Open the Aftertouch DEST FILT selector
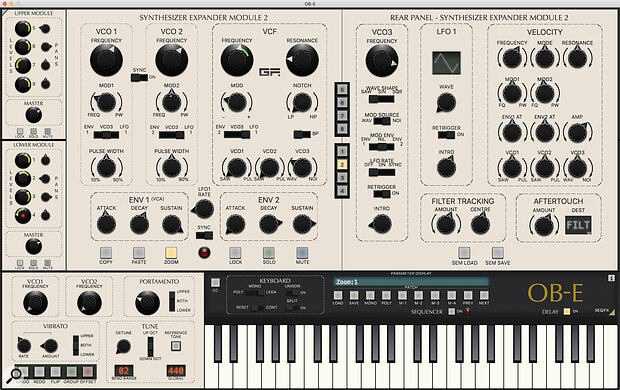 click(x=578, y=225)
